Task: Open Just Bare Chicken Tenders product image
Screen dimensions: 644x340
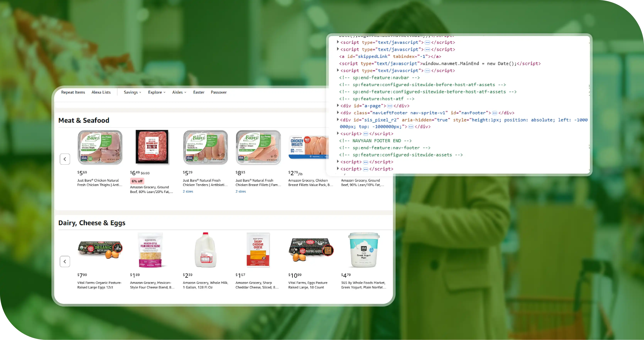Action: [x=205, y=147]
